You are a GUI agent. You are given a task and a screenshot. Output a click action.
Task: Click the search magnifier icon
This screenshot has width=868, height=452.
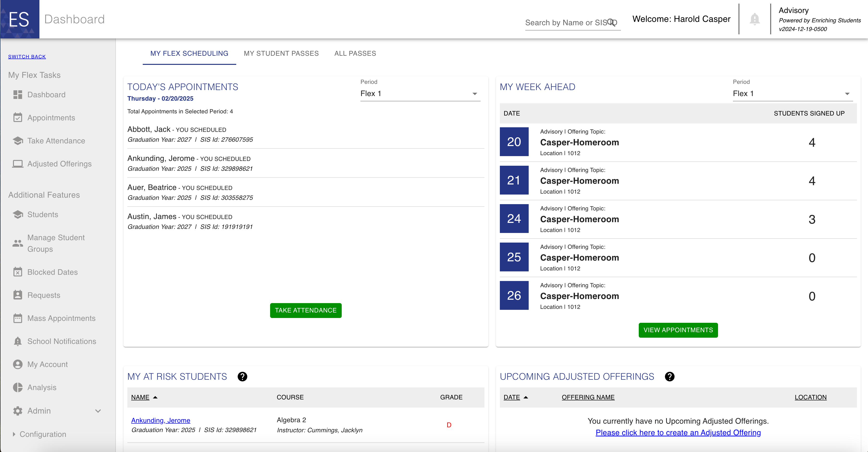pyautogui.click(x=611, y=22)
